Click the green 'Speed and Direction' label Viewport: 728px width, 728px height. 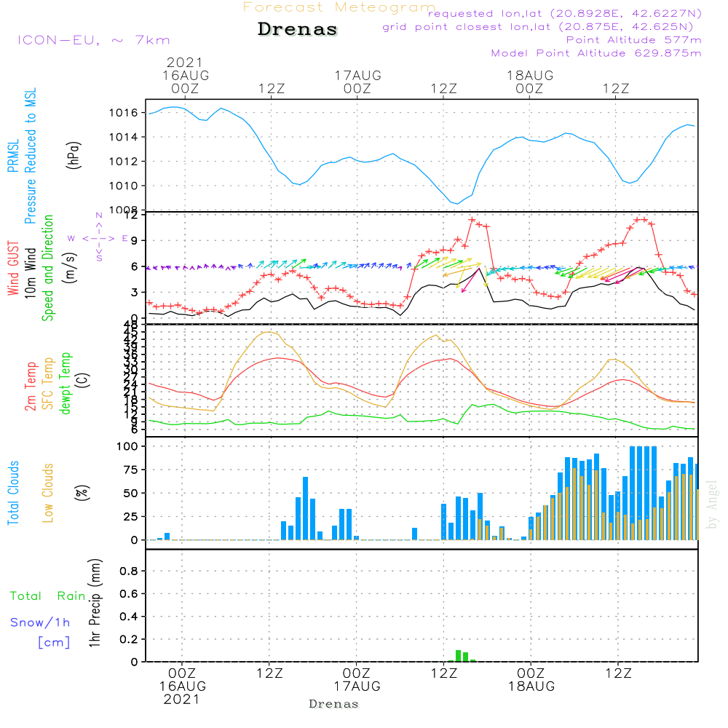tap(47, 268)
